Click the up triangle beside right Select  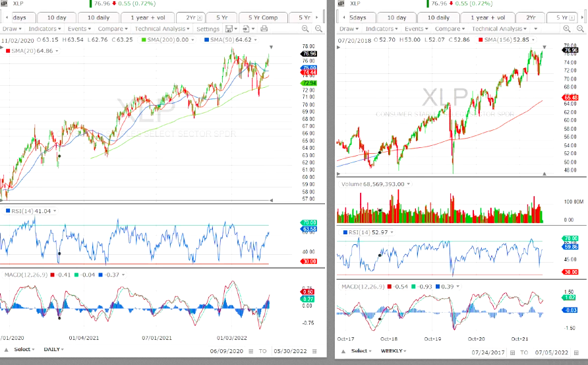coord(343,351)
